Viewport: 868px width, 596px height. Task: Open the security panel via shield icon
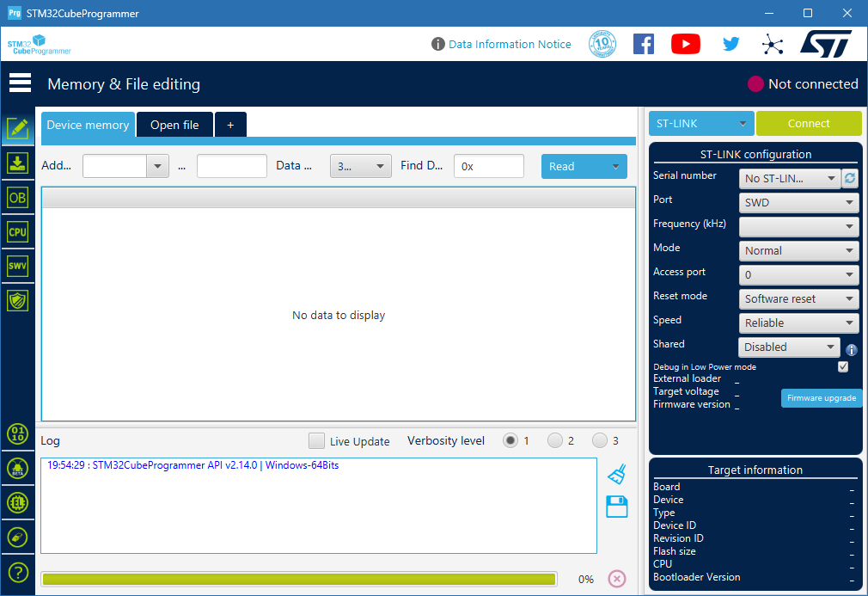point(18,299)
